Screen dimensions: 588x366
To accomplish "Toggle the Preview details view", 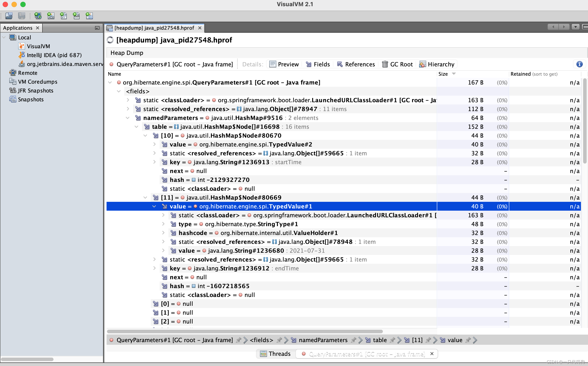I will (284, 64).
